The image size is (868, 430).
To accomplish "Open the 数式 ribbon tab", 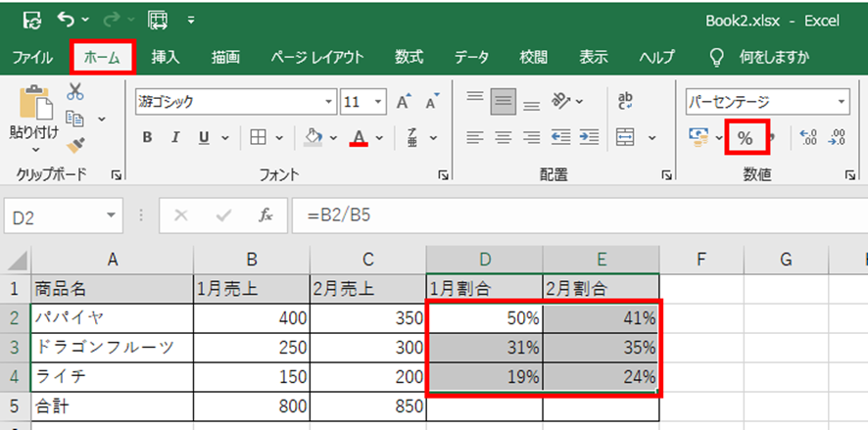I will click(409, 57).
